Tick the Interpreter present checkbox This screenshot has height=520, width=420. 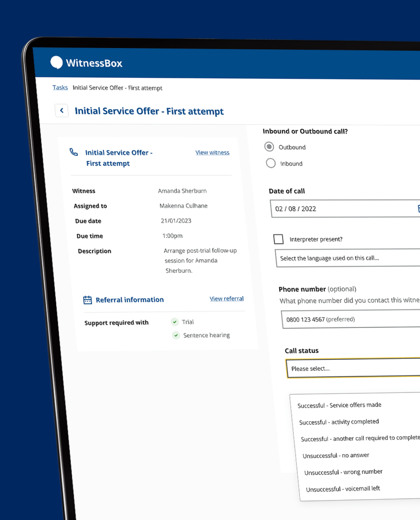tap(279, 239)
